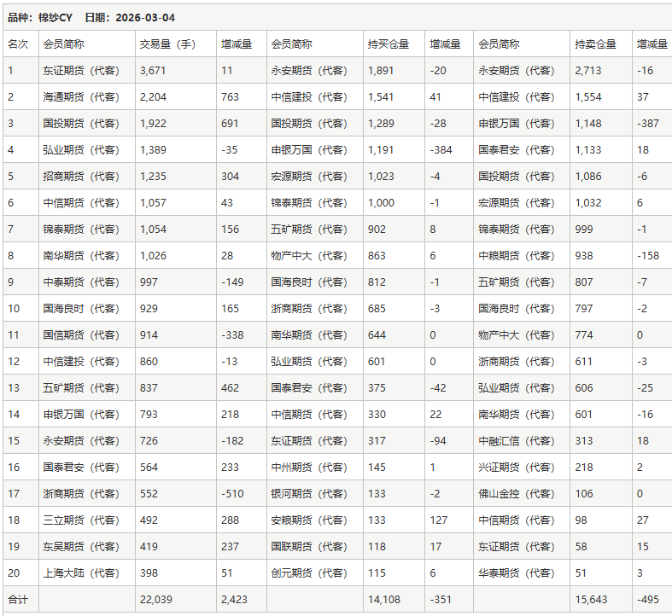672x616 pixels.
Task: Click '中粮期货（代客）' cell
Action: [517, 256]
